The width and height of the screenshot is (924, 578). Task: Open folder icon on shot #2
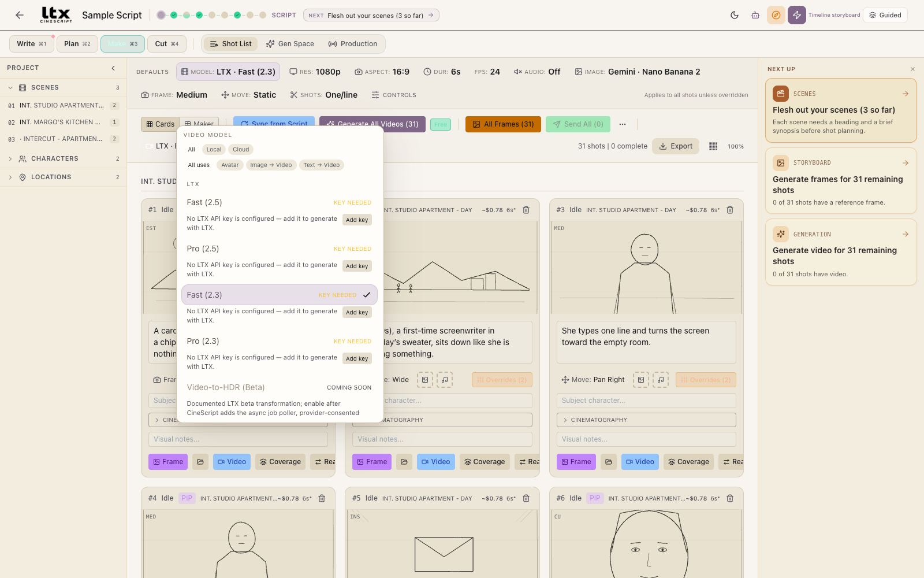coord(404,462)
